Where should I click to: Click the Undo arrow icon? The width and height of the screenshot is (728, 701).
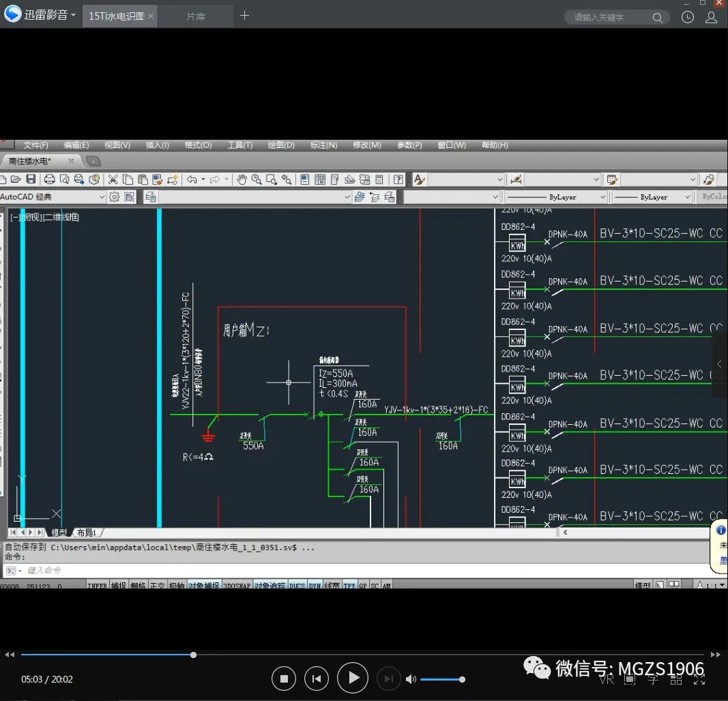click(x=192, y=179)
